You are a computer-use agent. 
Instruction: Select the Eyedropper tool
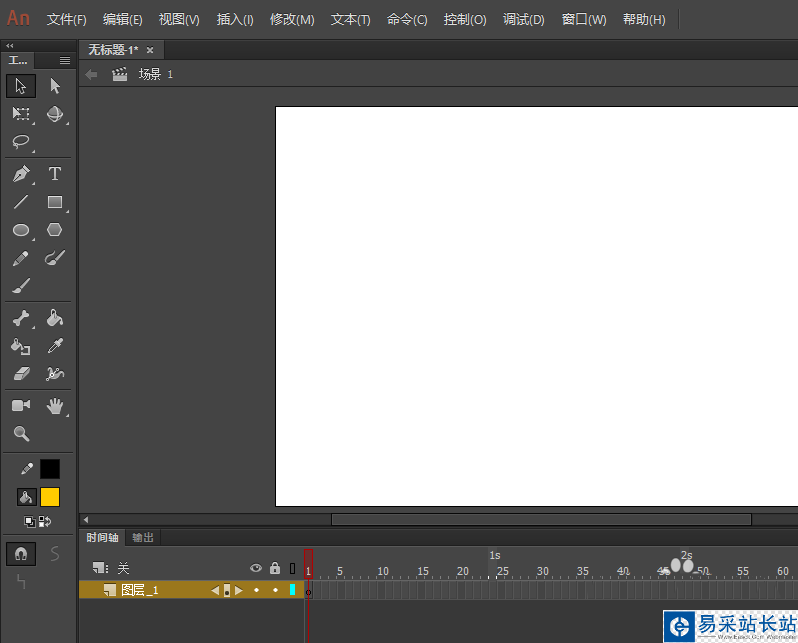click(55, 347)
